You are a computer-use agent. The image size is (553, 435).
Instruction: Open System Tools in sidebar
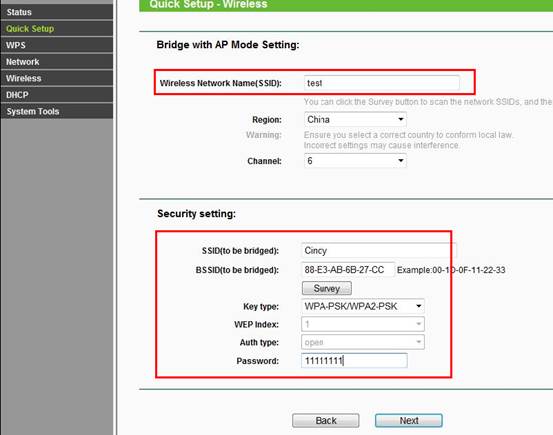coord(57,111)
